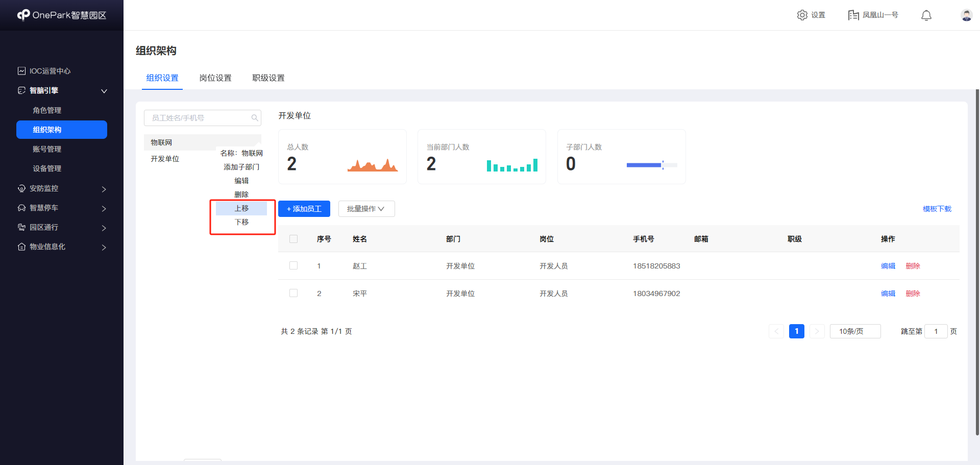Toggle the select-all checkbox in table header
The width and height of the screenshot is (980, 465).
[293, 238]
